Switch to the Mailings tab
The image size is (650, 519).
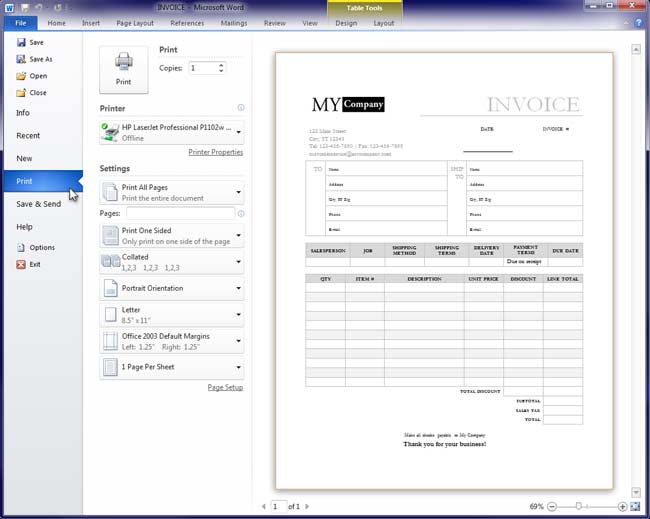pyautogui.click(x=234, y=23)
